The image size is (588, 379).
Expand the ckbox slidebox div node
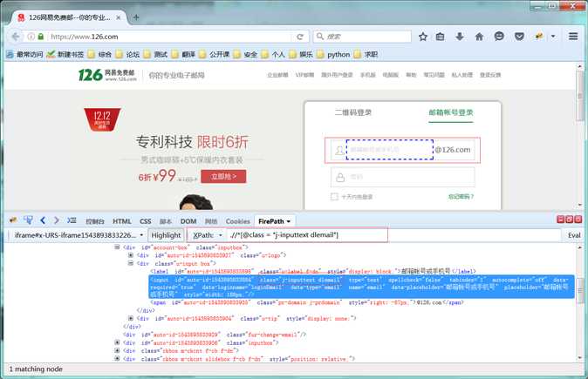coord(117,358)
